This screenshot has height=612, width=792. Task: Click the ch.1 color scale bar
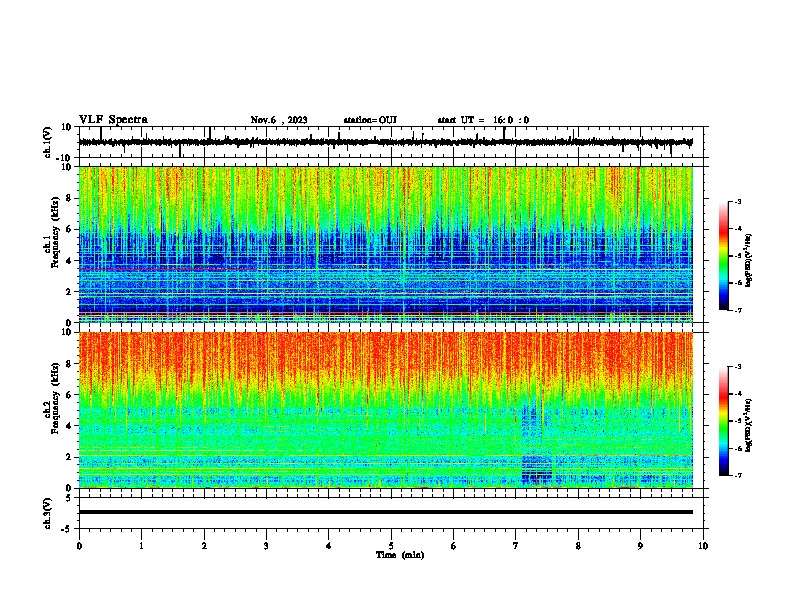723,256
